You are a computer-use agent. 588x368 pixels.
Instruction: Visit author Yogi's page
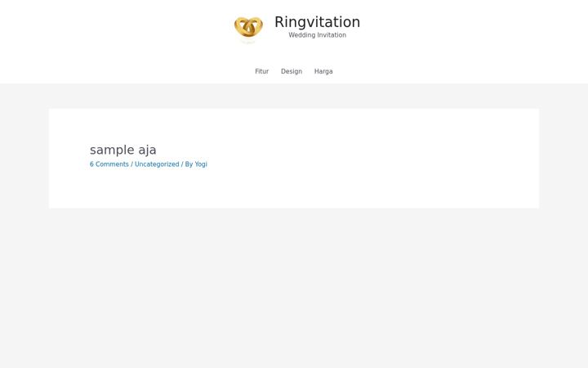tap(201, 164)
